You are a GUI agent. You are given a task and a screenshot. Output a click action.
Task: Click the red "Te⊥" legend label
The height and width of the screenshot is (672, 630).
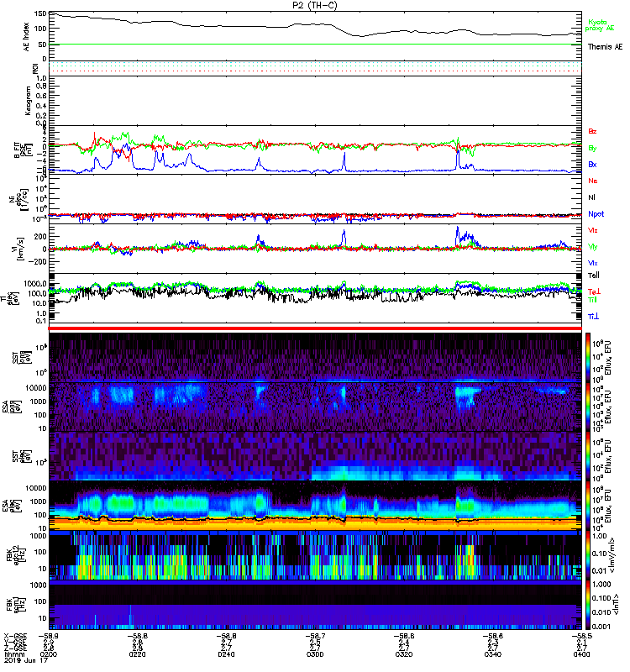click(593, 291)
